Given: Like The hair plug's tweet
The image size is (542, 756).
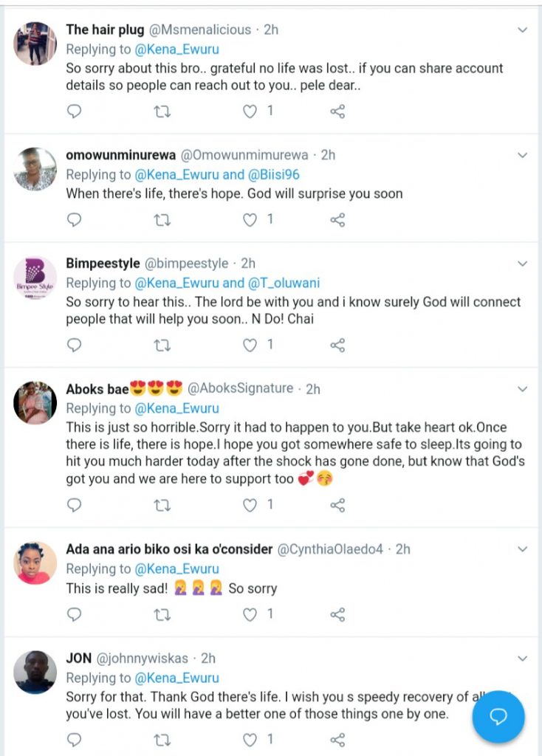Looking at the screenshot, I should [251, 111].
